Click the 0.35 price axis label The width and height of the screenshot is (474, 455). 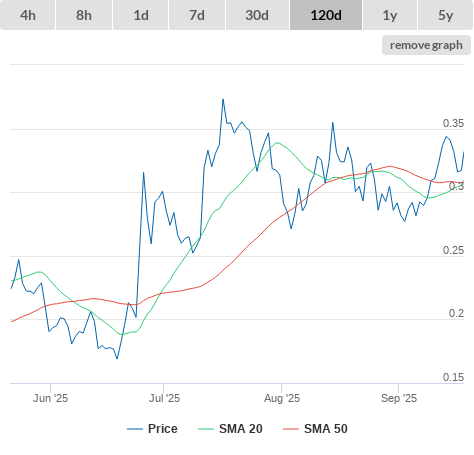tap(453, 123)
